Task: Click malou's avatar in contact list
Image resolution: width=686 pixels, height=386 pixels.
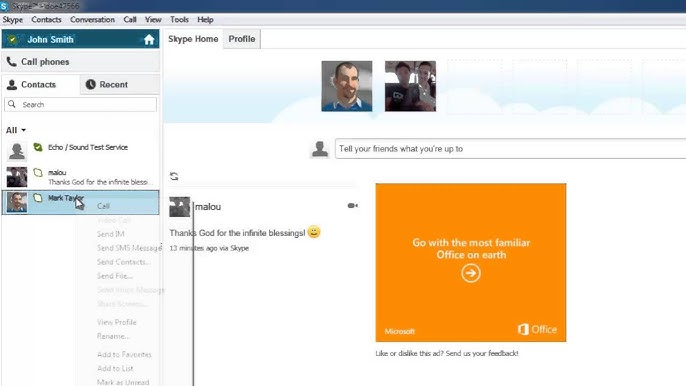Action: tap(17, 177)
